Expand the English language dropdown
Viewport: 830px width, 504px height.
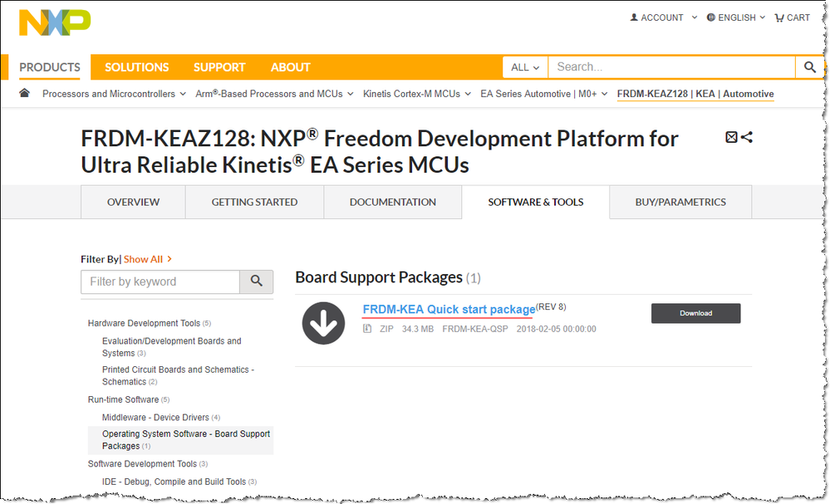click(736, 17)
